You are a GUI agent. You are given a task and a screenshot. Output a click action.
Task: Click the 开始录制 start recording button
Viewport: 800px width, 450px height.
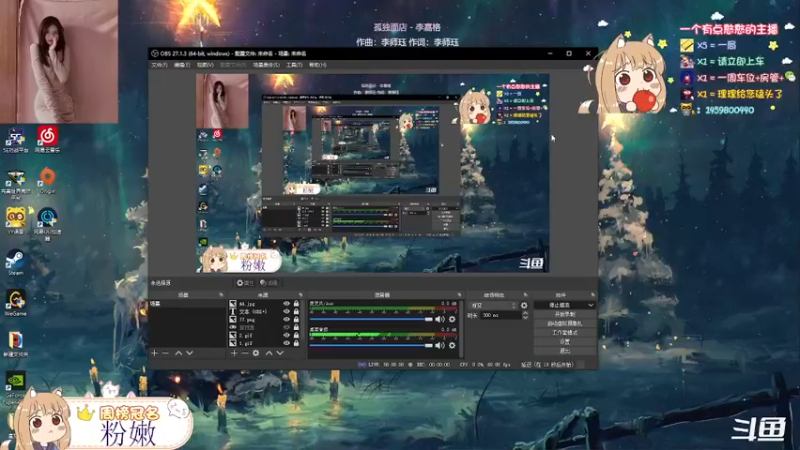(x=565, y=314)
